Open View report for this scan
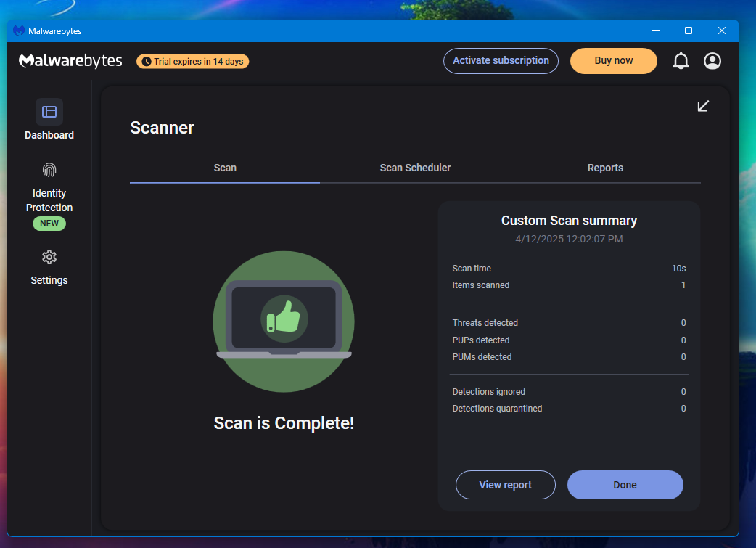Viewport: 756px width, 548px height. [505, 485]
